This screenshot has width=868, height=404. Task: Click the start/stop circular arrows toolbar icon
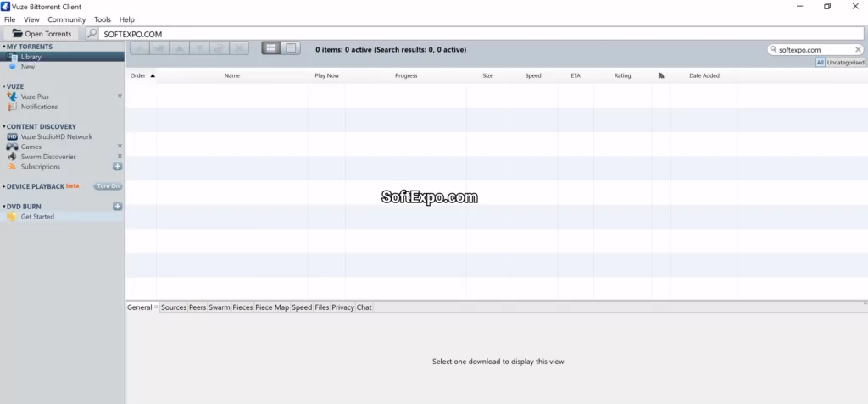[220, 48]
